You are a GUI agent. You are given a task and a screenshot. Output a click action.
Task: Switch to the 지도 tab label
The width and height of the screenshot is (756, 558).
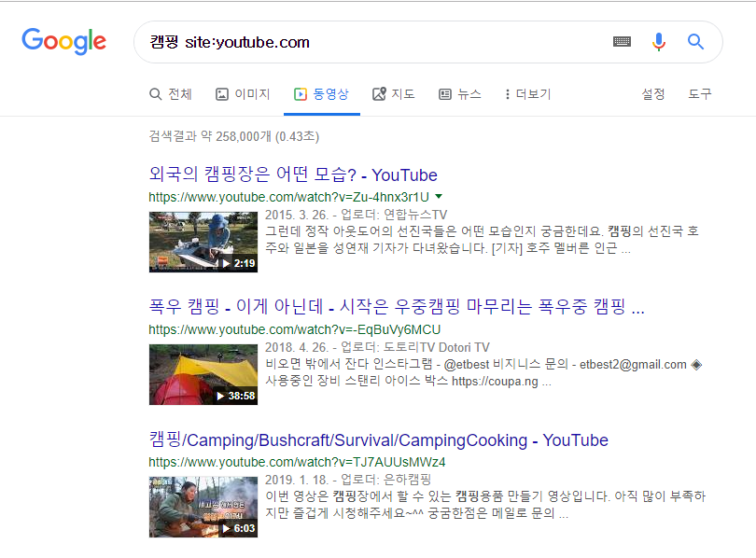pyautogui.click(x=403, y=94)
